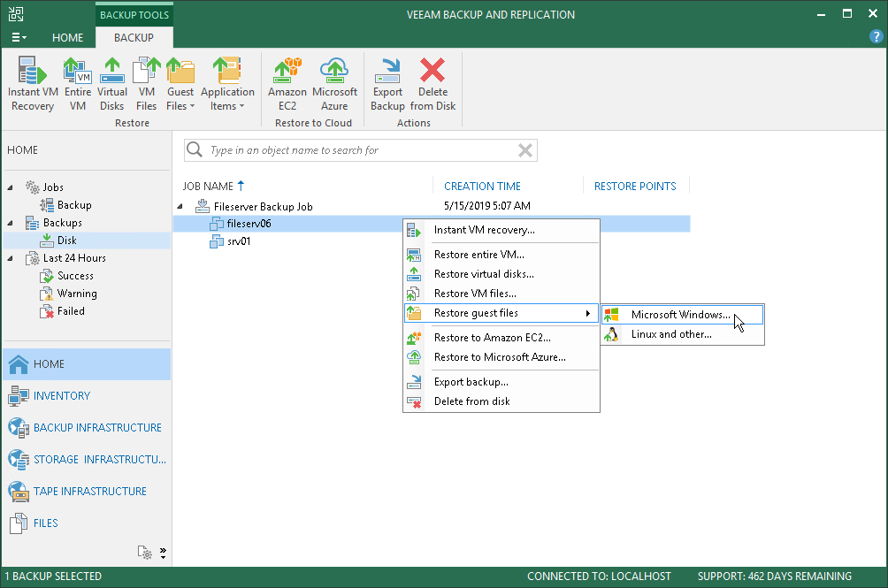Click Delete from Disk ribbon icon

(433, 84)
